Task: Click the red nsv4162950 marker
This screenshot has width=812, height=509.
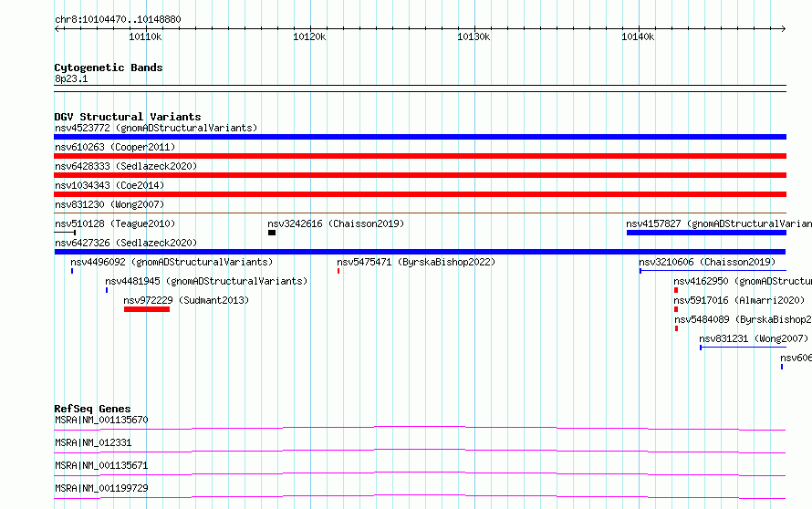Action: (676, 290)
